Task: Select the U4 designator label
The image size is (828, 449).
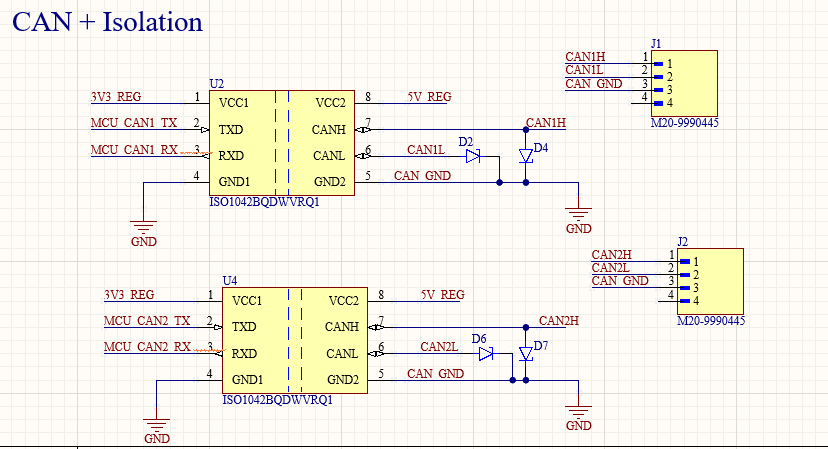Action: [230, 281]
